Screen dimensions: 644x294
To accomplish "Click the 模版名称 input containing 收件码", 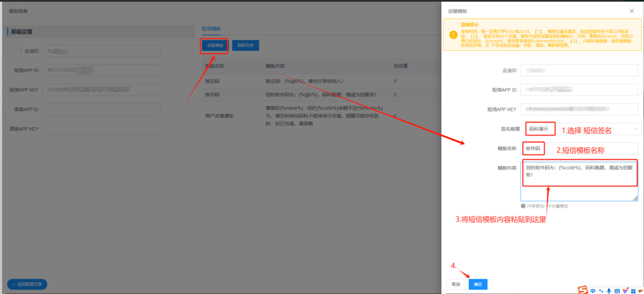I will tap(579, 148).
